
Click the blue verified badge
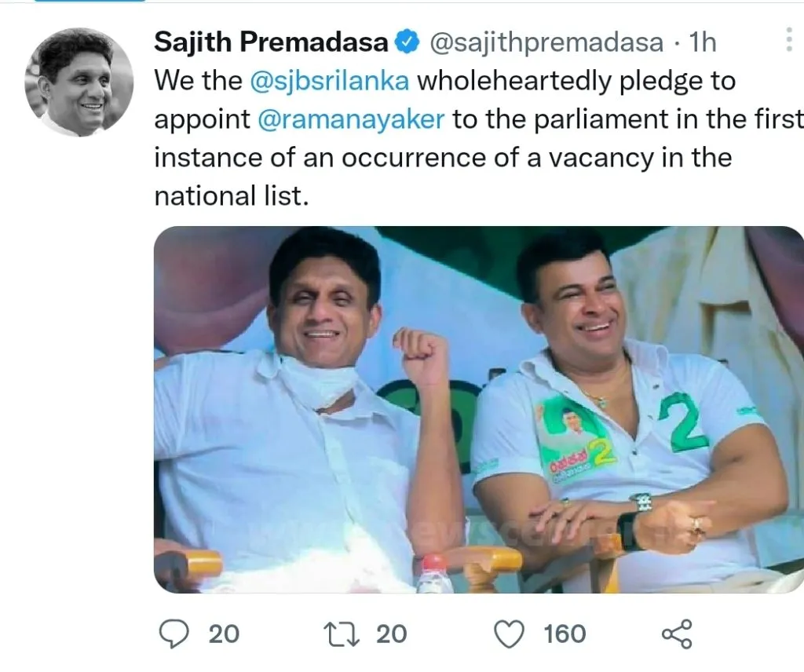pos(407,42)
